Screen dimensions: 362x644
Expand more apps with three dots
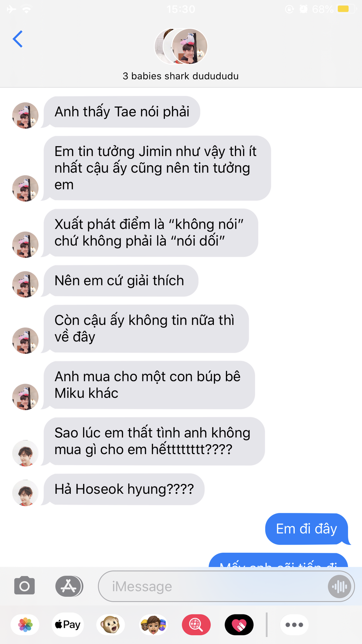pos(294,625)
